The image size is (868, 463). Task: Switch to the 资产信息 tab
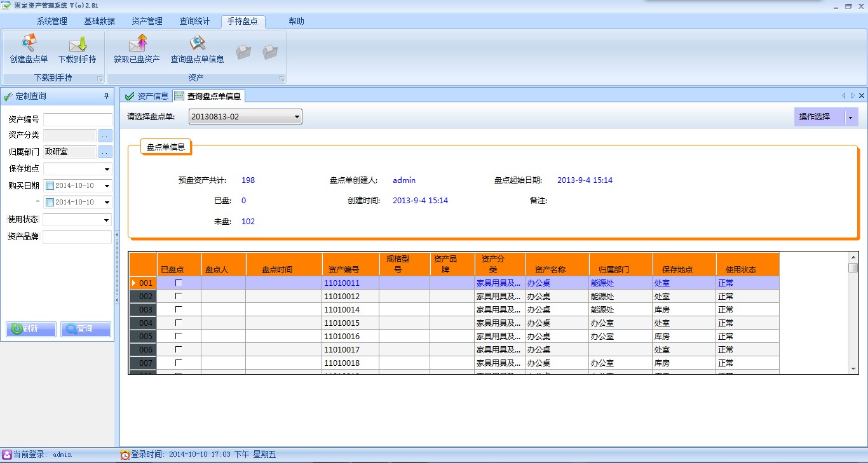point(147,96)
